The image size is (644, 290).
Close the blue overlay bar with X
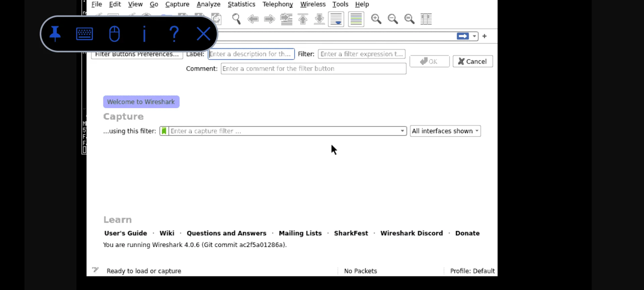coord(204,34)
